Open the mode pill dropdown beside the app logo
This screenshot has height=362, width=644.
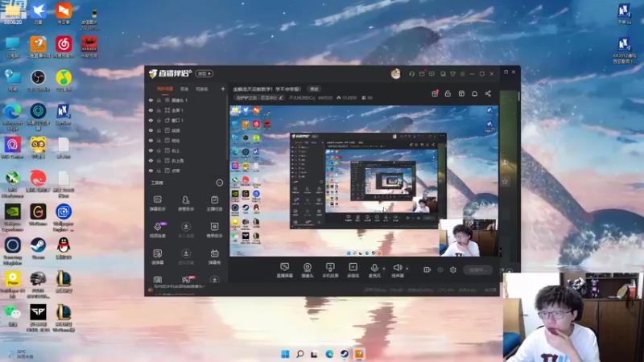coord(204,73)
